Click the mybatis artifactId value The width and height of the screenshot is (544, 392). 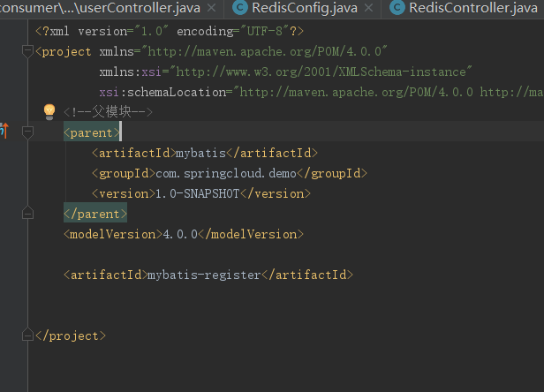200,153
